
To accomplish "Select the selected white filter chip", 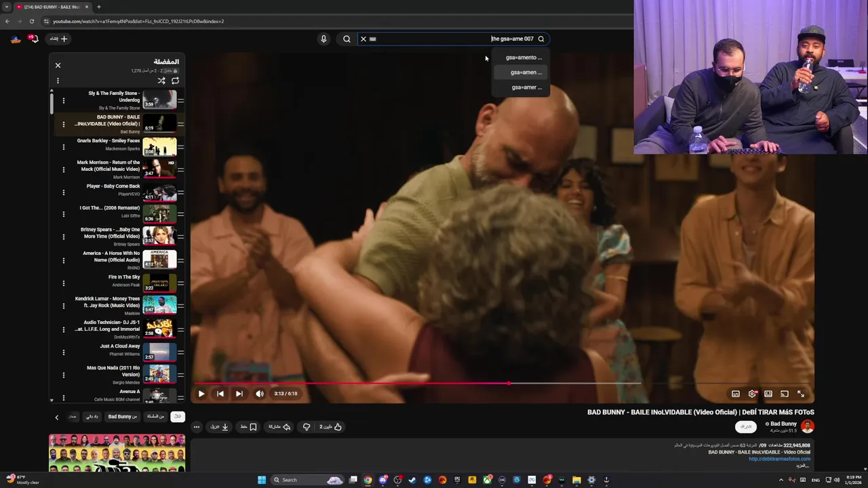I will coord(178,417).
